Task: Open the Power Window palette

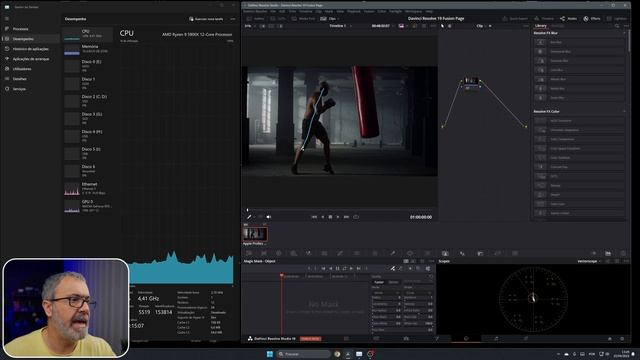Action: (410, 253)
